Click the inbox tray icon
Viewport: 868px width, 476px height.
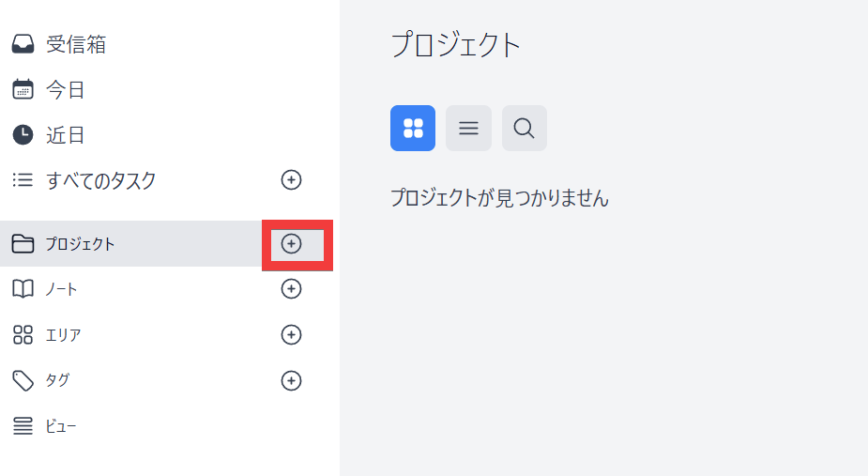(23, 44)
